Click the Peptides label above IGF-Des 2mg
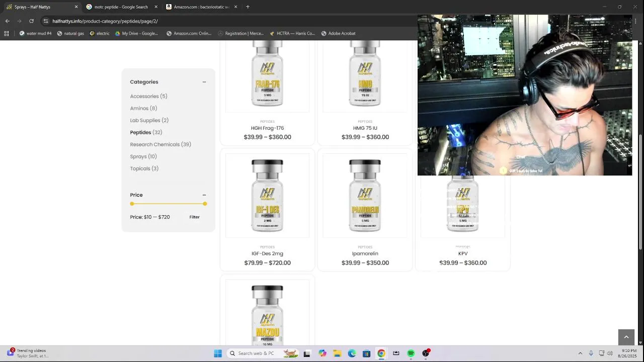Screen dimensions: 644x362 click(x=267, y=247)
